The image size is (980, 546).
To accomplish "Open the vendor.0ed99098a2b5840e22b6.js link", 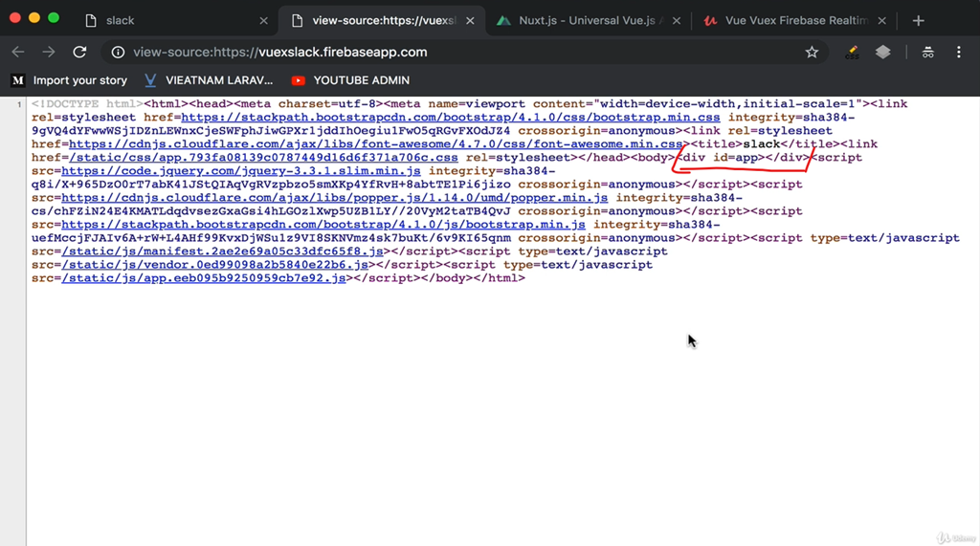I will point(215,265).
